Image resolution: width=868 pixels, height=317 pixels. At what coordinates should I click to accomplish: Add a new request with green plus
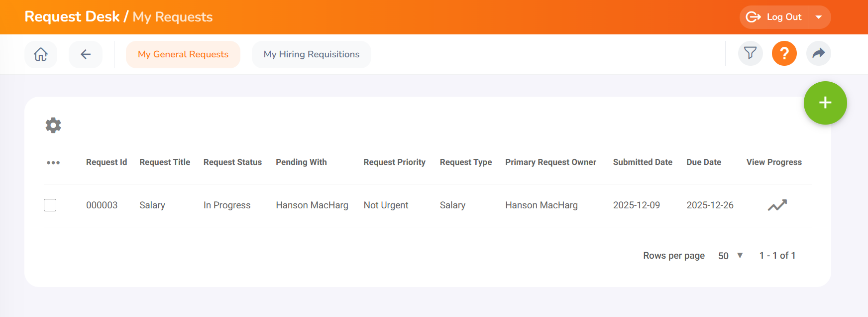825,103
